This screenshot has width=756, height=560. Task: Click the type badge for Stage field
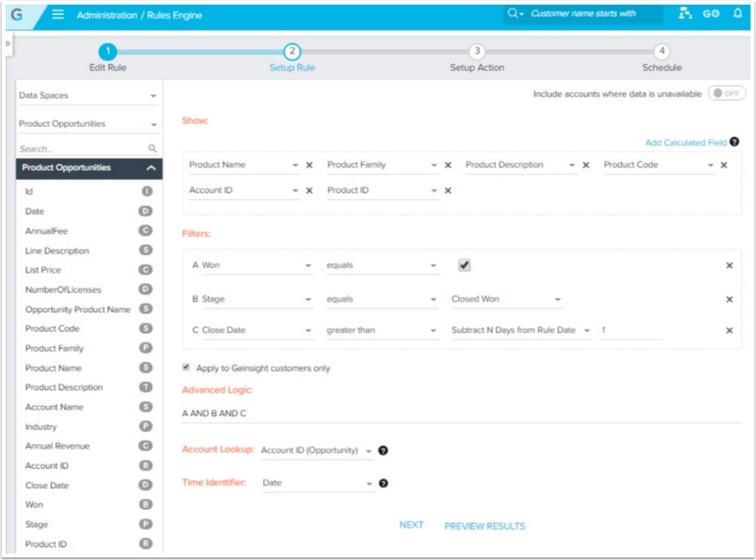146,524
